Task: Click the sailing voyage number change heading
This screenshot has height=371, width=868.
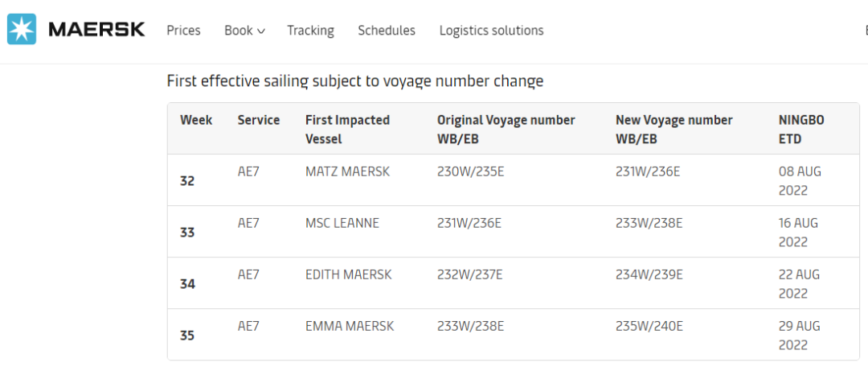Action: (x=355, y=81)
